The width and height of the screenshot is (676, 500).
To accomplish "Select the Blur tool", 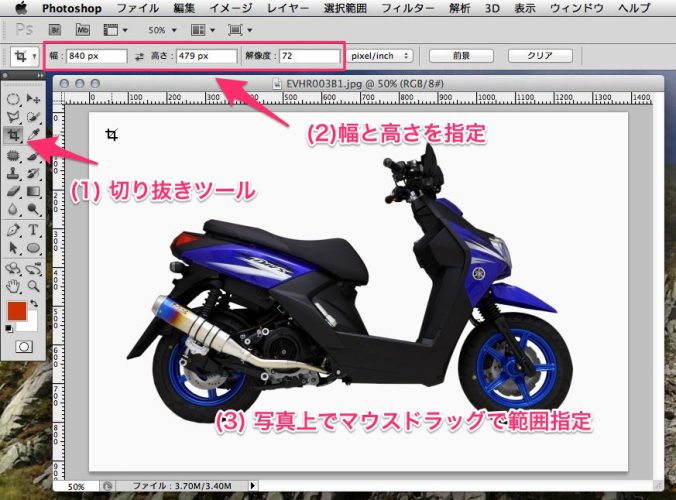I will point(13,209).
